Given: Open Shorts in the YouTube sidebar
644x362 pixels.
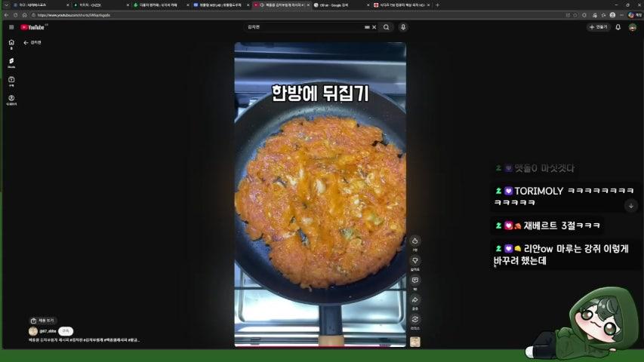Looking at the screenshot, I should [11, 63].
